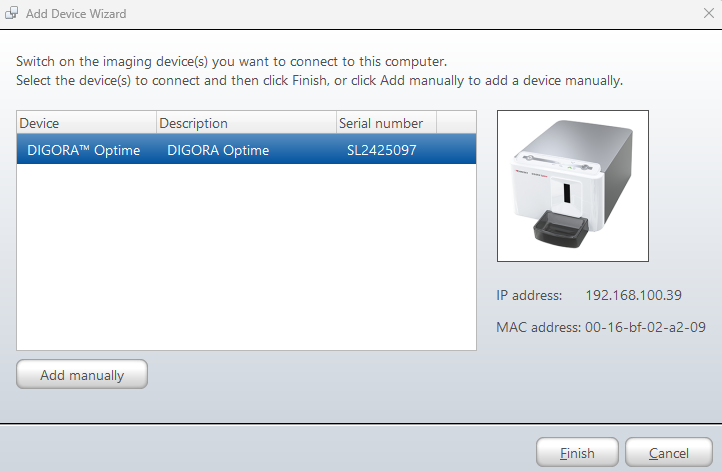Click the DIGORA scanner device image
722x472 pixels.
click(x=573, y=185)
